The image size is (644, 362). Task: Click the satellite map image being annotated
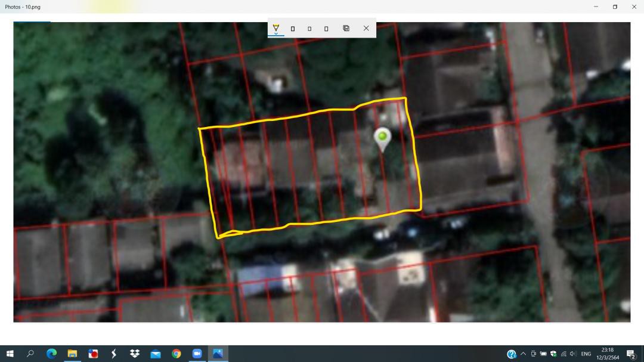321,172
